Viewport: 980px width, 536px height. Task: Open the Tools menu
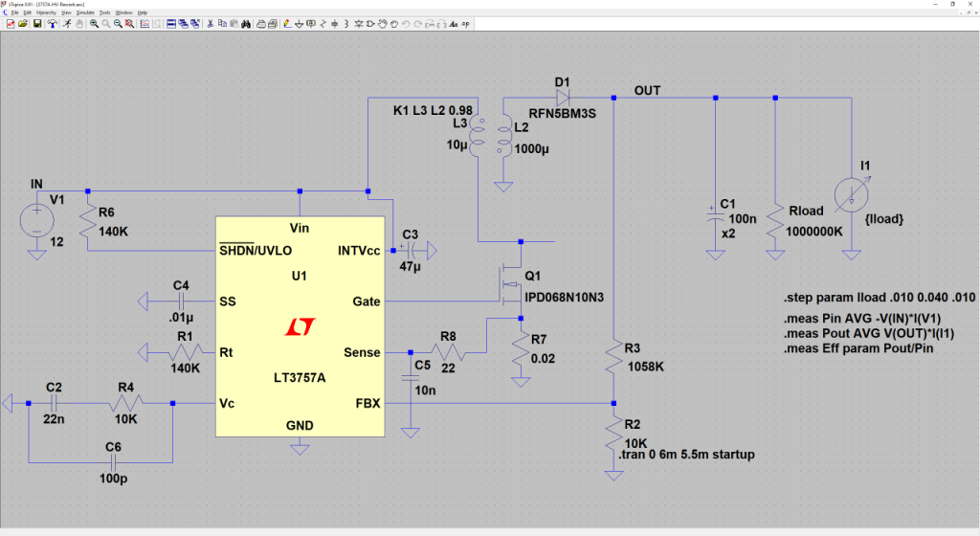coord(104,12)
